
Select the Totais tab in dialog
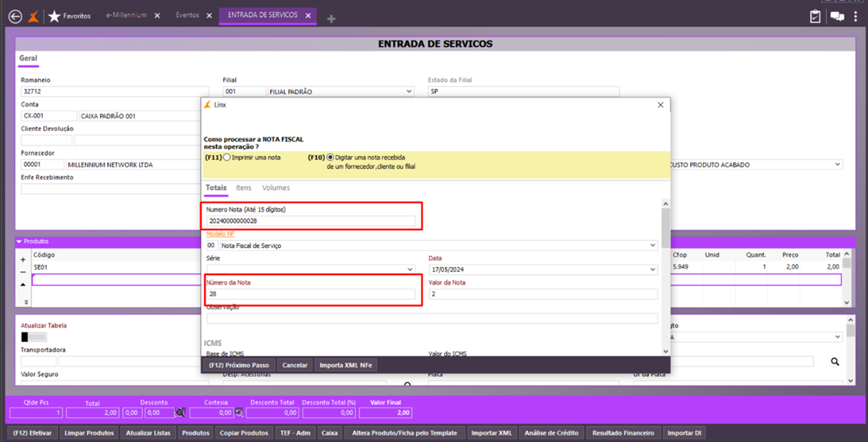click(216, 188)
